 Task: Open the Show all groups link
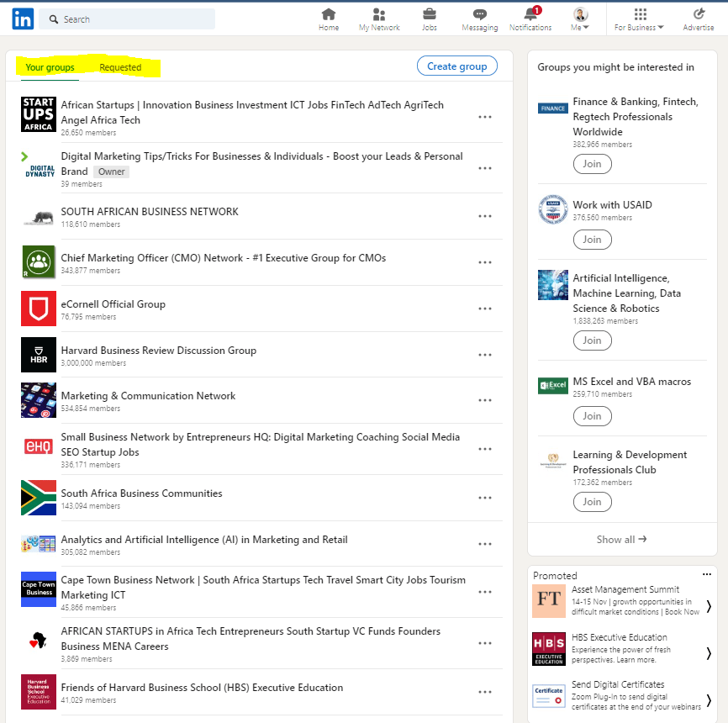[621, 539]
